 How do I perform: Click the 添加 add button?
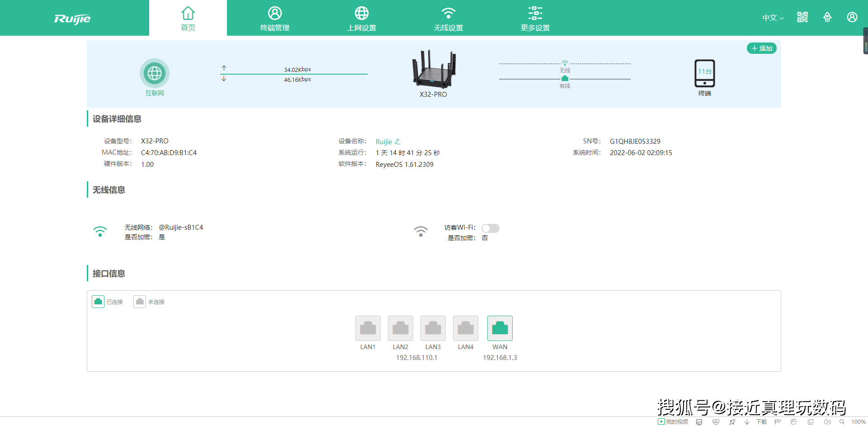point(762,48)
